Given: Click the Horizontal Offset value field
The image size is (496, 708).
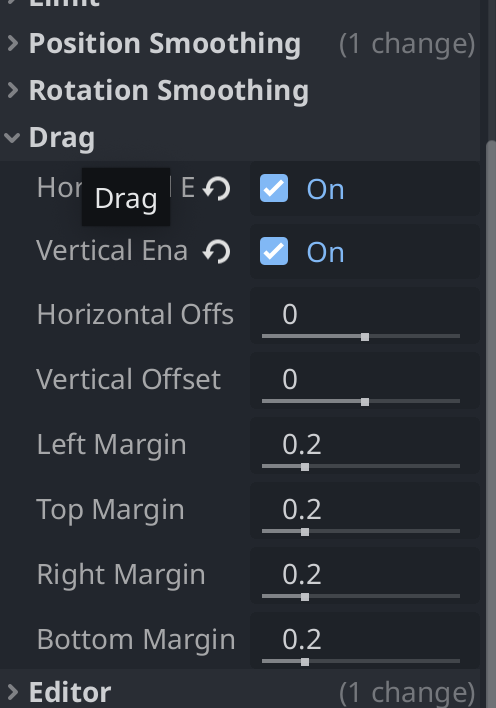Looking at the screenshot, I should click(x=365, y=316).
